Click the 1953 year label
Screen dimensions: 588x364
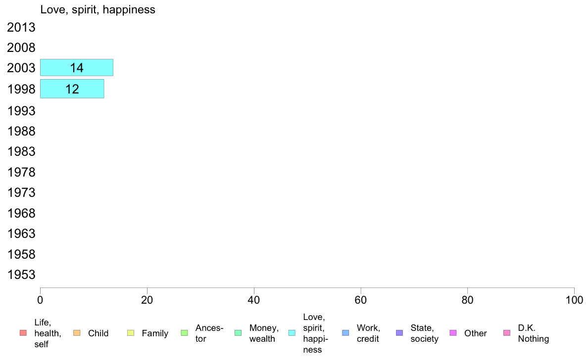click(21, 275)
